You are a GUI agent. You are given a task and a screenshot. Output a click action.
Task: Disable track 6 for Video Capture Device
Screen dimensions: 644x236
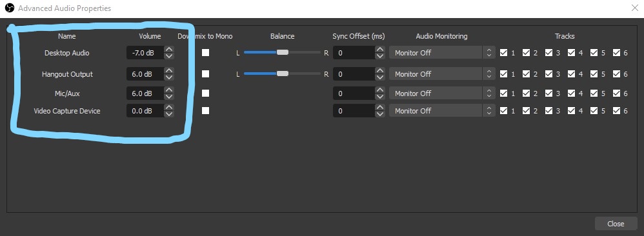pos(616,110)
